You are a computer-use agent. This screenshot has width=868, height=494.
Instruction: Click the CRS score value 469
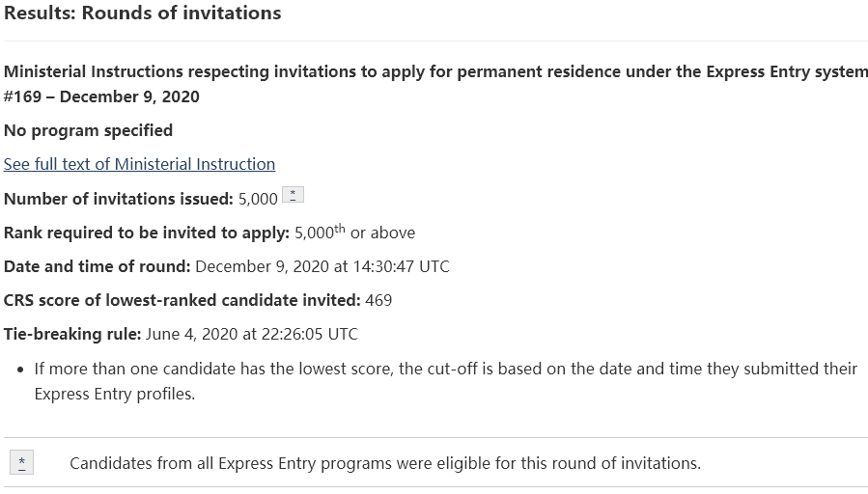click(378, 300)
